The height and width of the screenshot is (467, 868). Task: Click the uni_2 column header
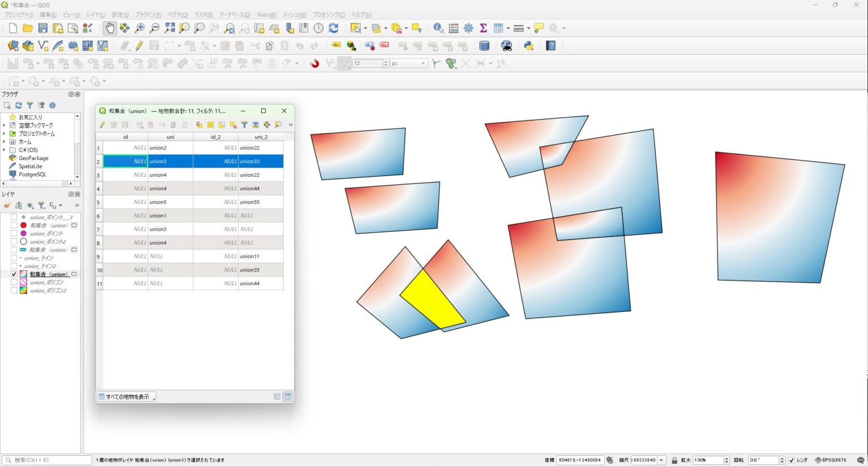tap(261, 137)
